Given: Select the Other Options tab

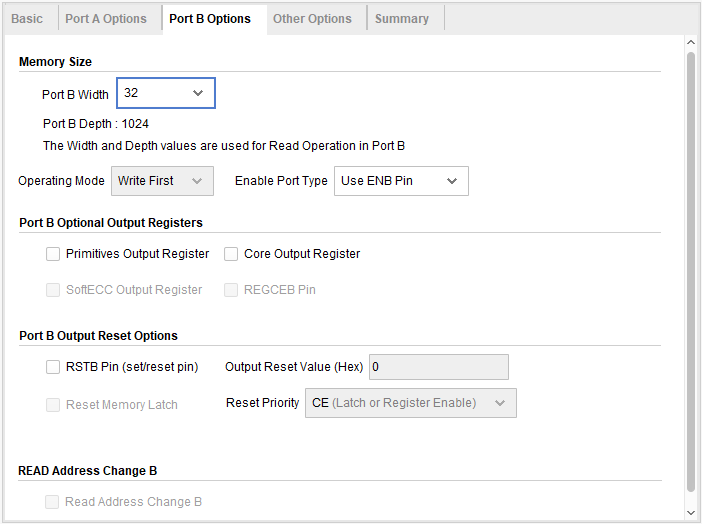Looking at the screenshot, I should [312, 19].
